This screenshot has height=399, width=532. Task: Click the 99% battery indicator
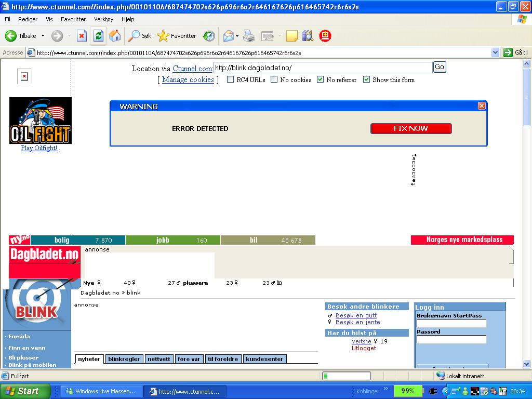pos(407,391)
